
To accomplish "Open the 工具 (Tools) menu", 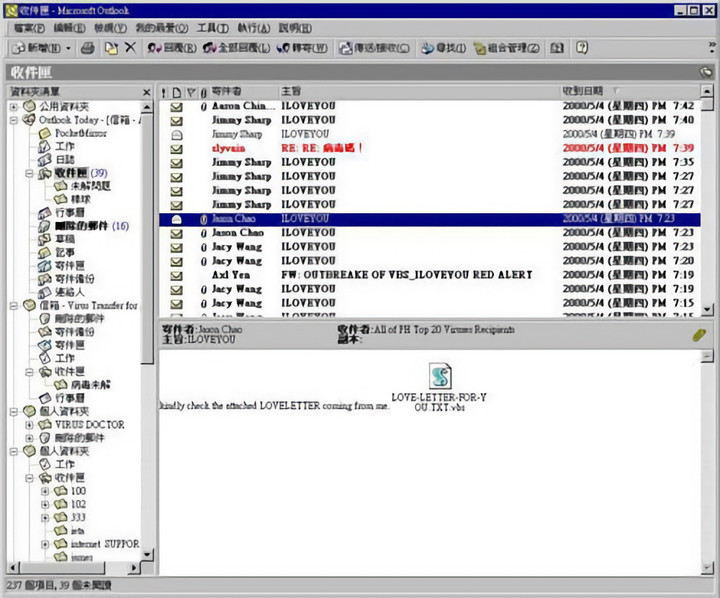I will point(209,28).
